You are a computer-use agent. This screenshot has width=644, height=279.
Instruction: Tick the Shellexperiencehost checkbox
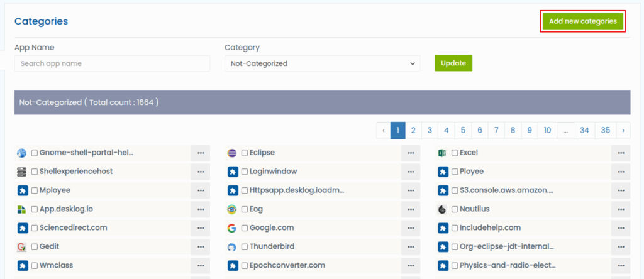tap(35, 172)
